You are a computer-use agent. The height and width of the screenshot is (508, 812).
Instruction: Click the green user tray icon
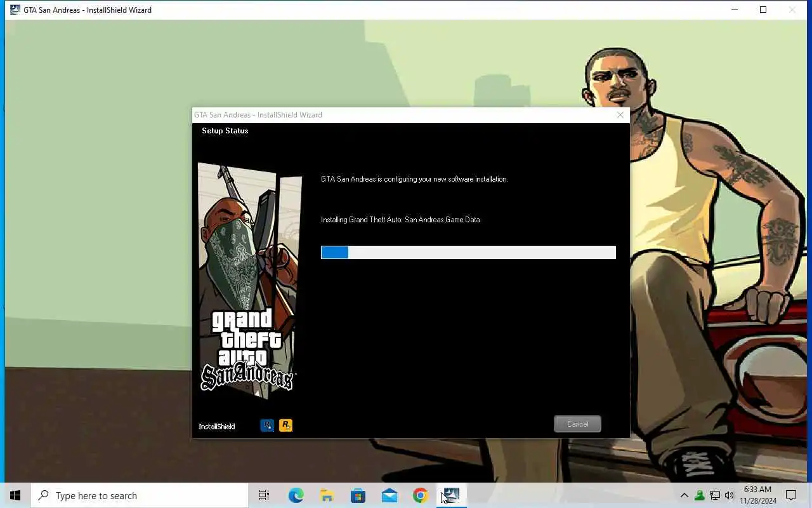tap(700, 495)
